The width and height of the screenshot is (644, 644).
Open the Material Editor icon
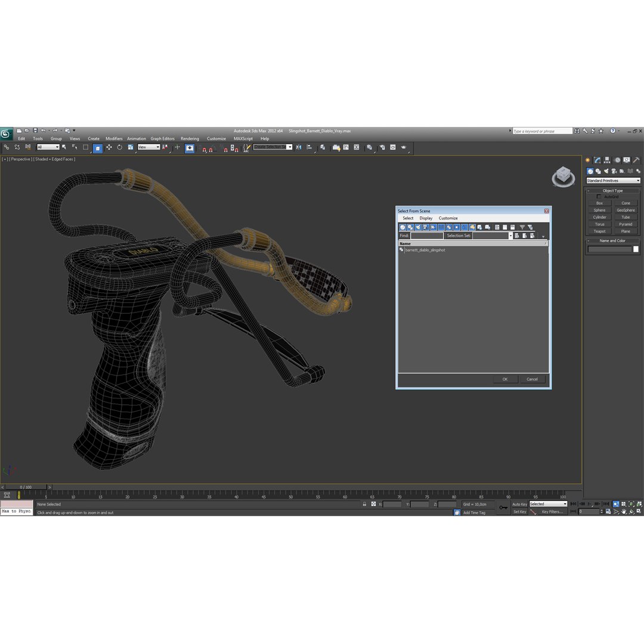(x=369, y=147)
